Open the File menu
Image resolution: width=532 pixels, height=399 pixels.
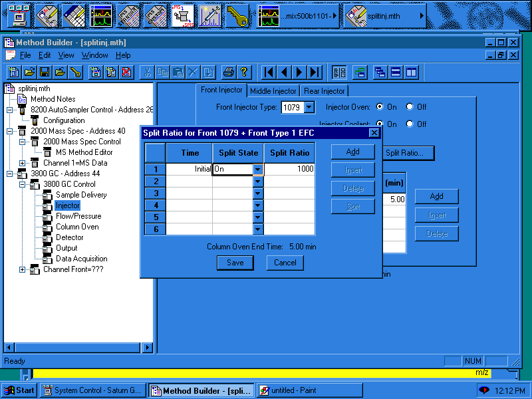(25, 55)
